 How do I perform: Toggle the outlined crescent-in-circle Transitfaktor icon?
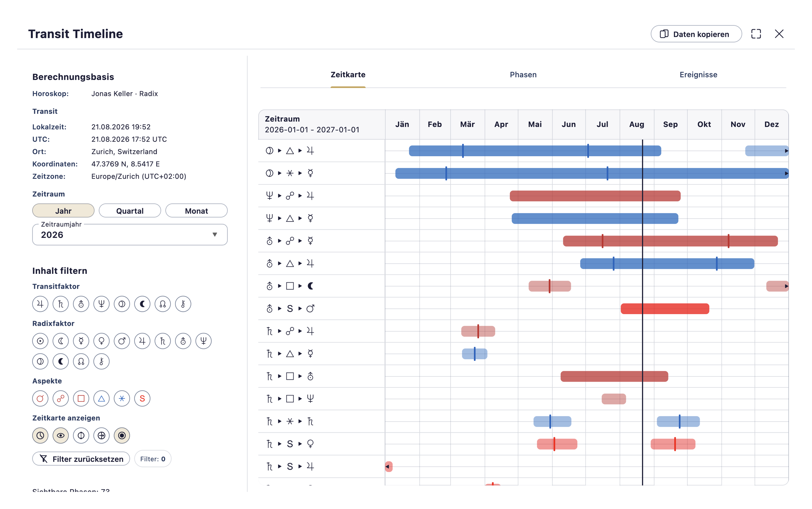coord(122,304)
